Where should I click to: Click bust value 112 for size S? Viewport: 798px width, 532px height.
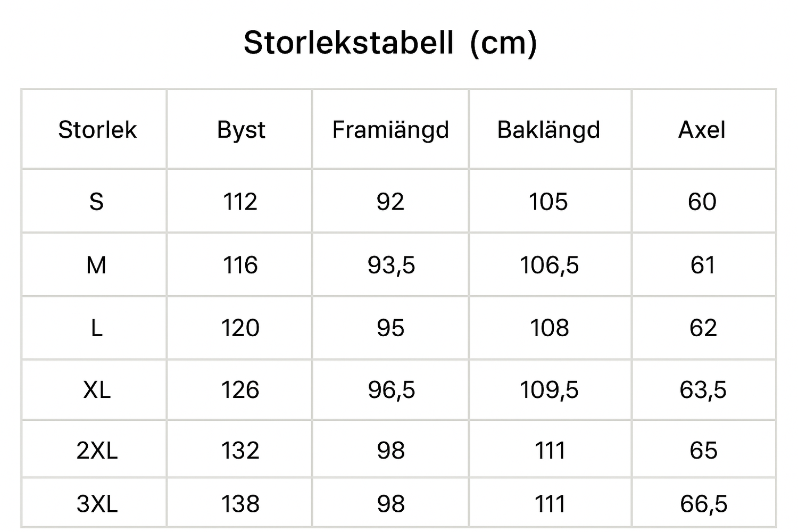coord(240,202)
